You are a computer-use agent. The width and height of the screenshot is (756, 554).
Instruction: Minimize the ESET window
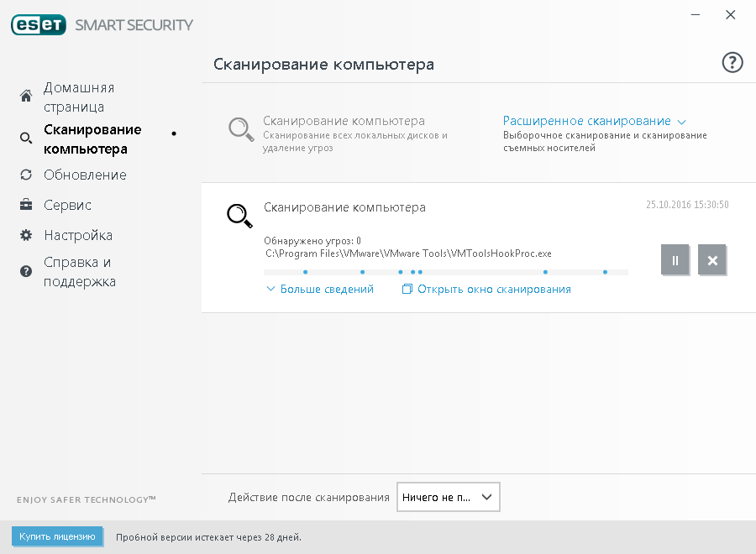click(696, 15)
